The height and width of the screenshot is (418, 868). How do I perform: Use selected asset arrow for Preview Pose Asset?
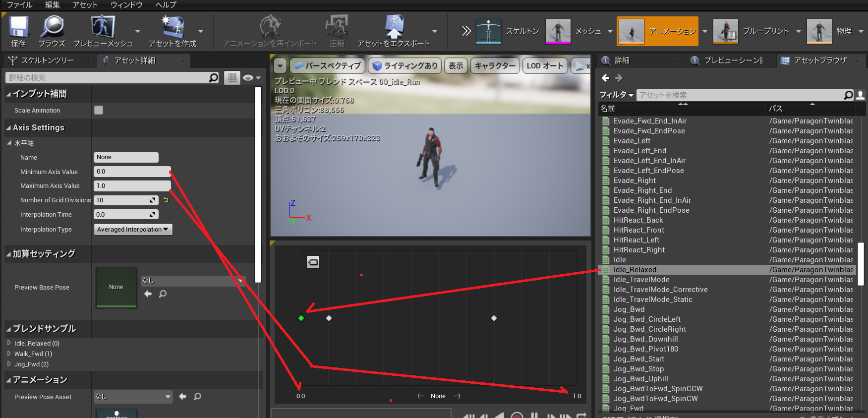[182, 396]
